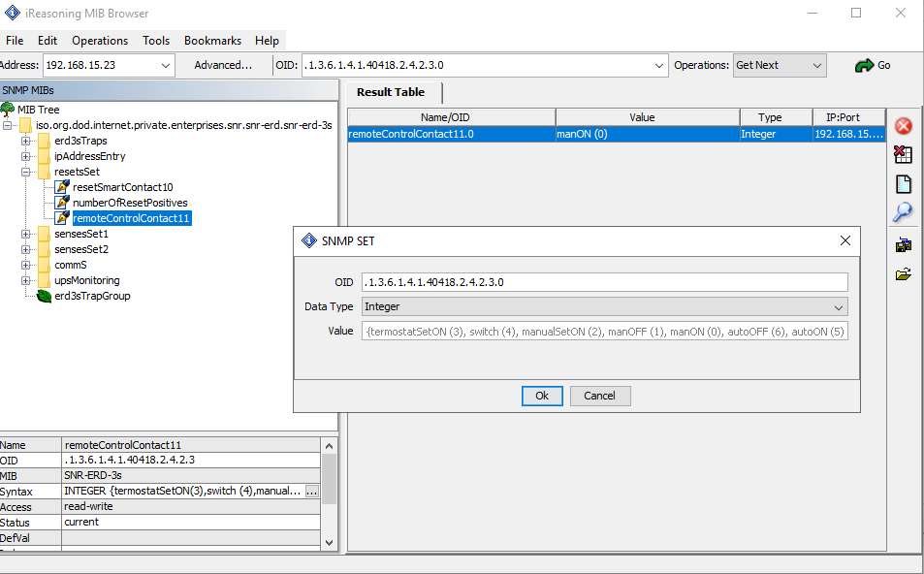The image size is (924, 574).
Task: Open the Tools menu
Action: point(155,41)
